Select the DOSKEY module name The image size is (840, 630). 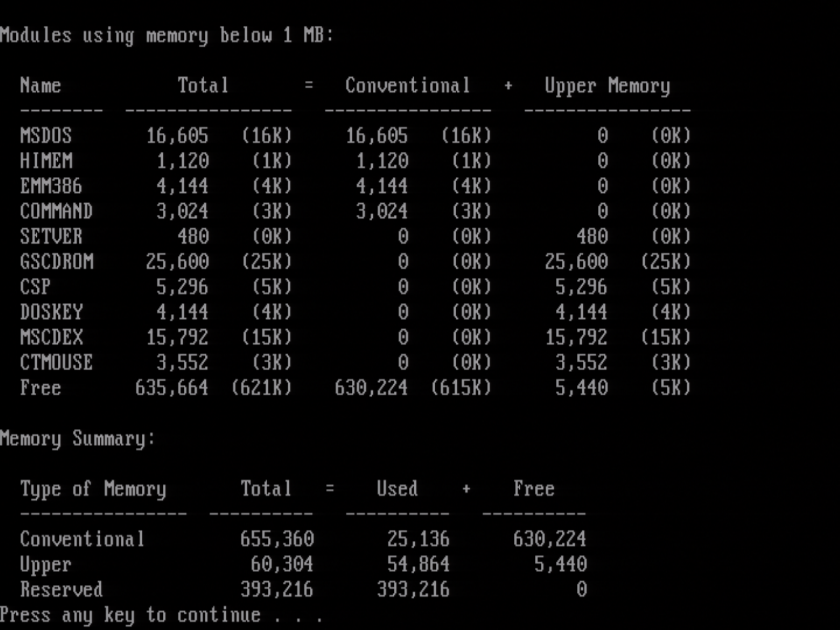[x=51, y=312]
